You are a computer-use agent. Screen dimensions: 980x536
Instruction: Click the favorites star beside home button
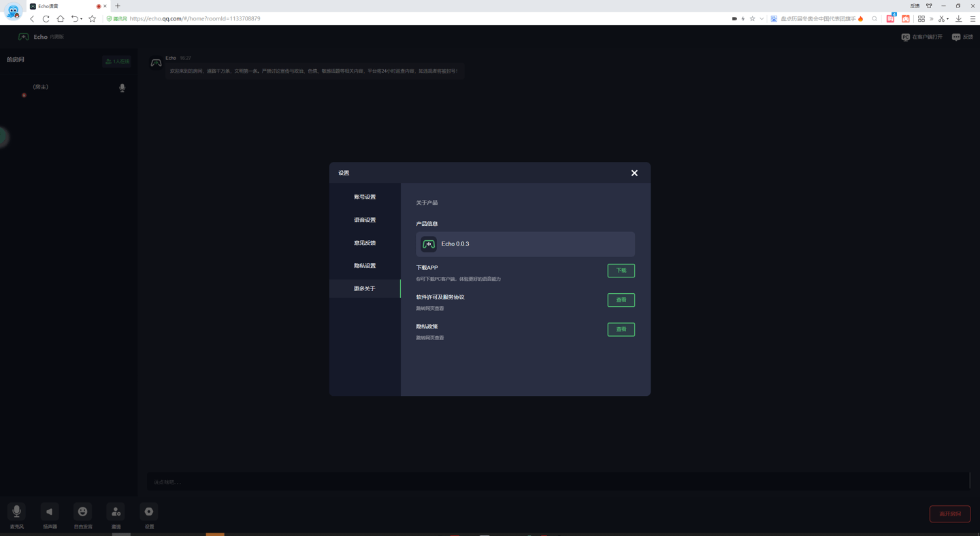click(x=93, y=19)
